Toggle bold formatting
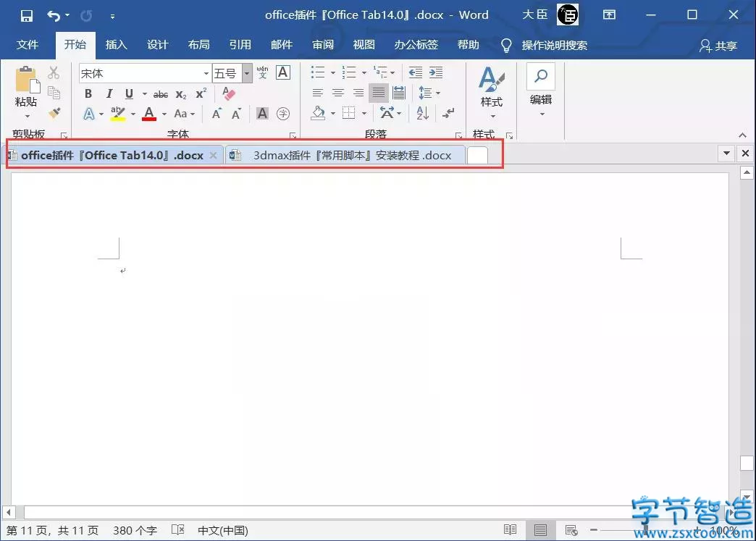Screen dimensions: 756x541 point(88,93)
